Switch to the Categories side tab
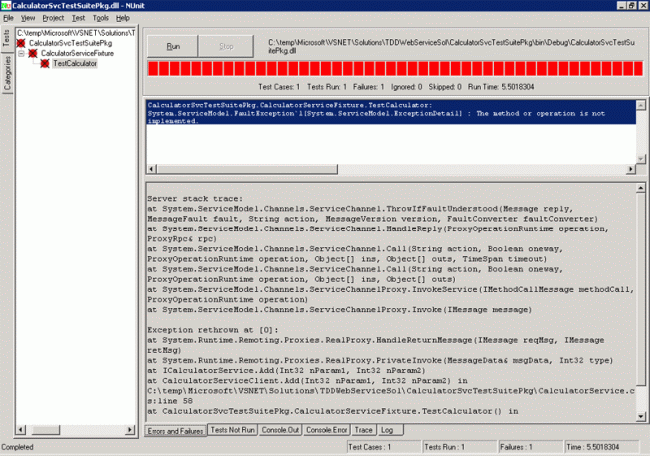 (x=7, y=73)
